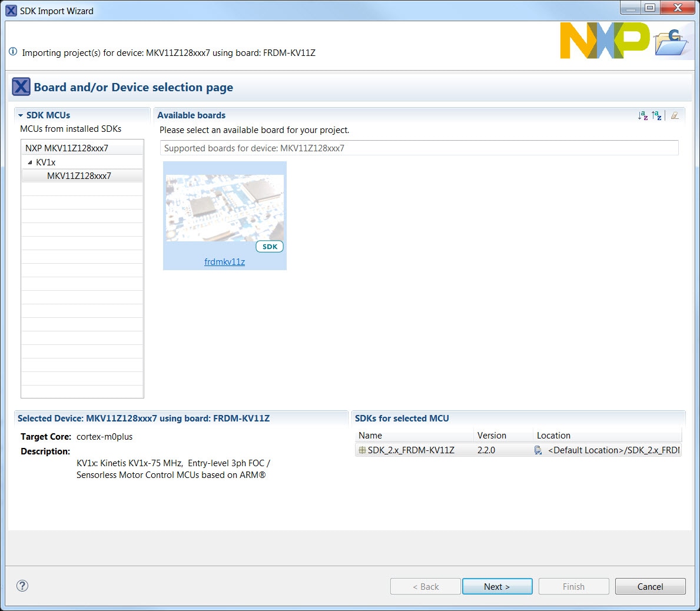Clear the board filter with eraser icon
The height and width of the screenshot is (611, 700).
(x=675, y=116)
